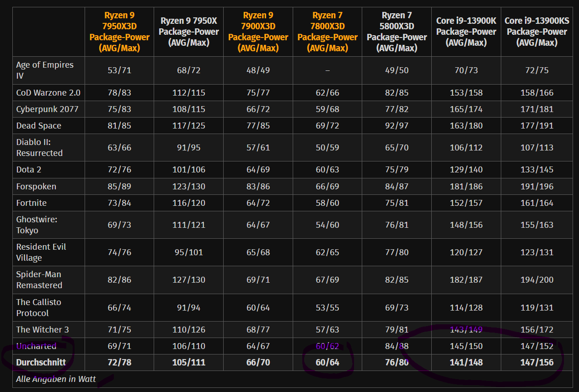Viewport: 579px width, 392px height.
Task: Select the Dead Space row label
Action: pyautogui.click(x=38, y=125)
